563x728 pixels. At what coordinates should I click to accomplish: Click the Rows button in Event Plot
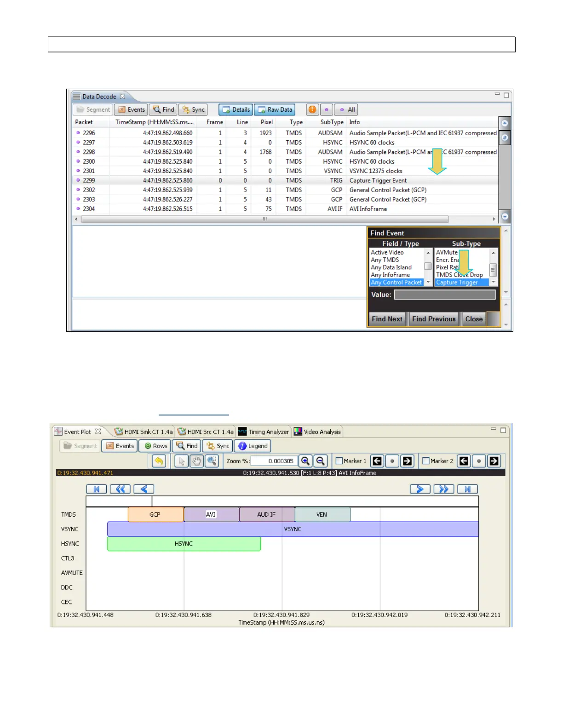coord(155,446)
